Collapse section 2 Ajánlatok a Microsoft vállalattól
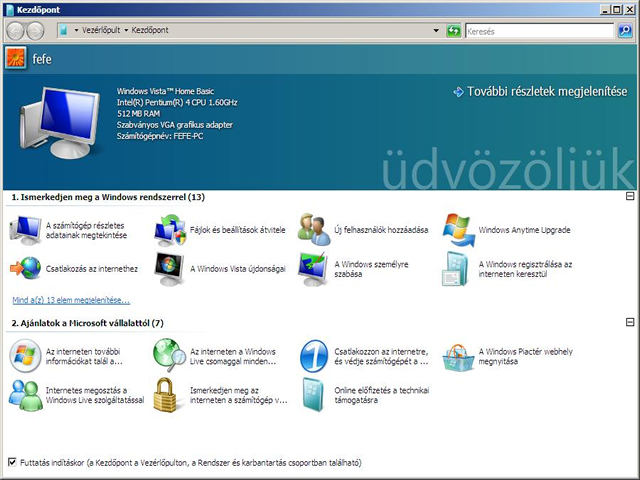Screen dimensions: 640x480 (x=630, y=322)
